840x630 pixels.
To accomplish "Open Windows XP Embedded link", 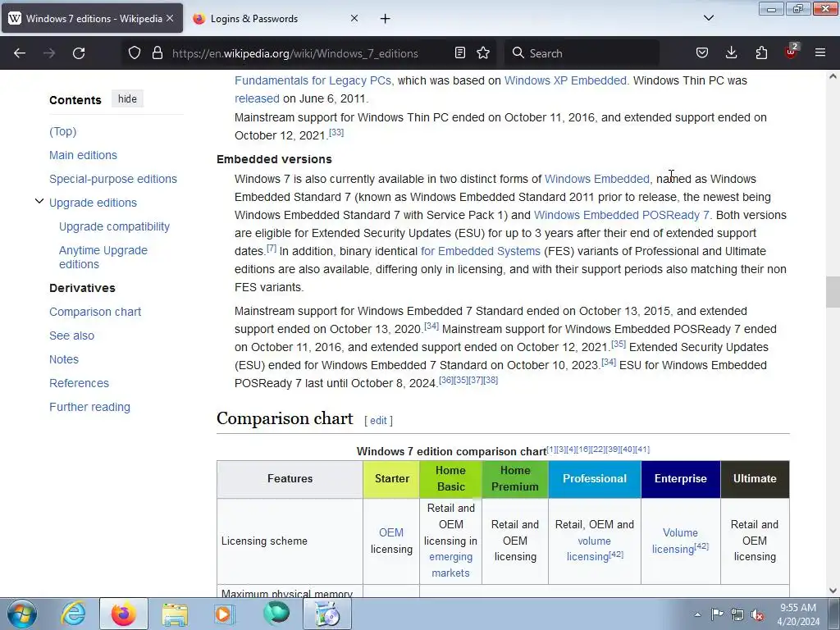I will tap(565, 80).
